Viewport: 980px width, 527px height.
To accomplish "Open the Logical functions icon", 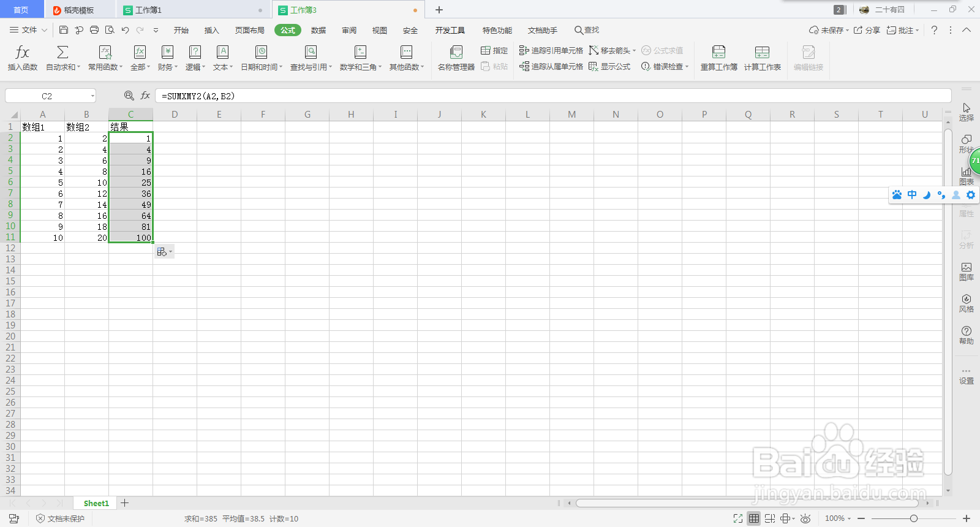I will pyautogui.click(x=195, y=52).
